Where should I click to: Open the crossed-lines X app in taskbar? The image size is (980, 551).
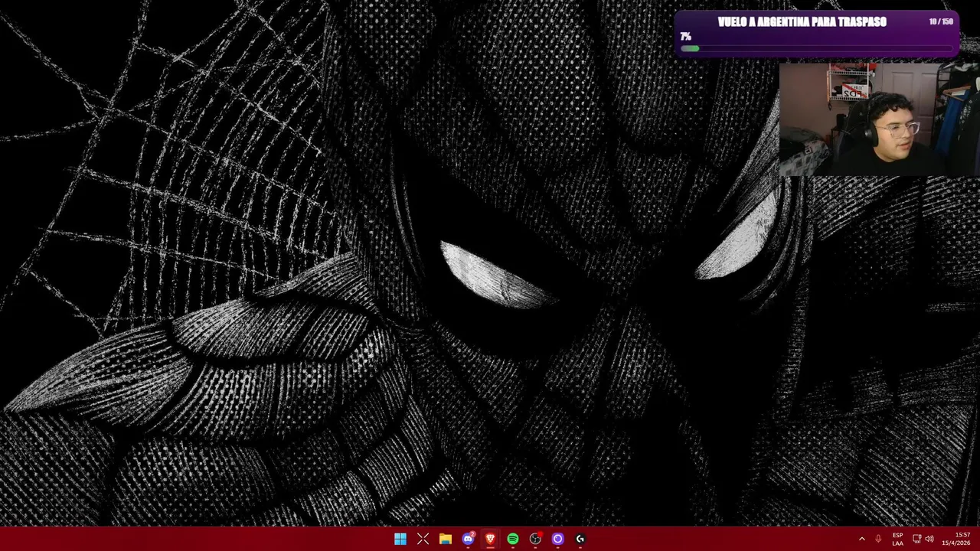tap(423, 539)
